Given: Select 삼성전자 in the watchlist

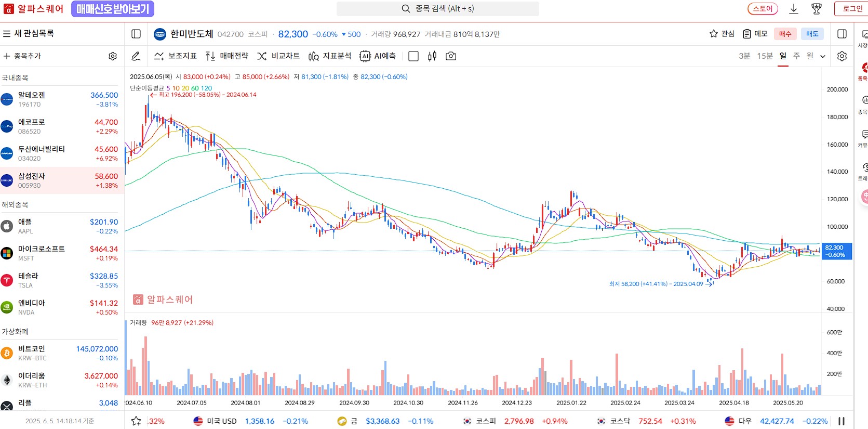Looking at the screenshot, I should tap(61, 180).
